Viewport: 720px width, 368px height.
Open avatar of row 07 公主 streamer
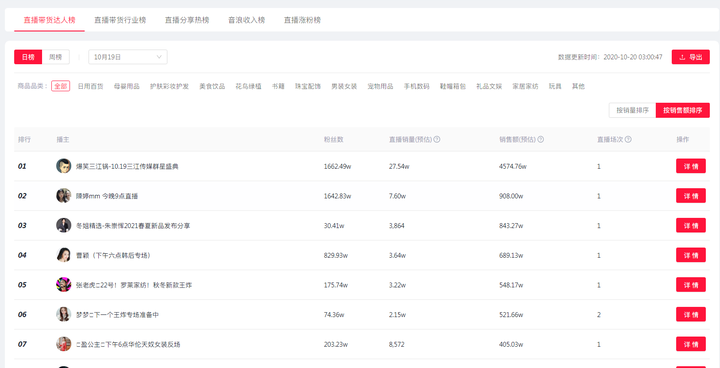point(63,344)
